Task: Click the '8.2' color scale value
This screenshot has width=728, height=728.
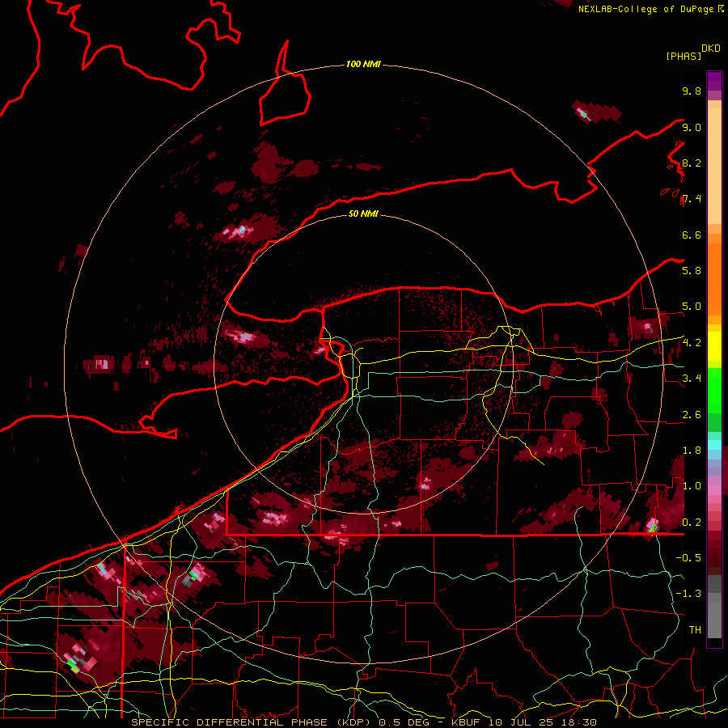Action: tap(692, 163)
